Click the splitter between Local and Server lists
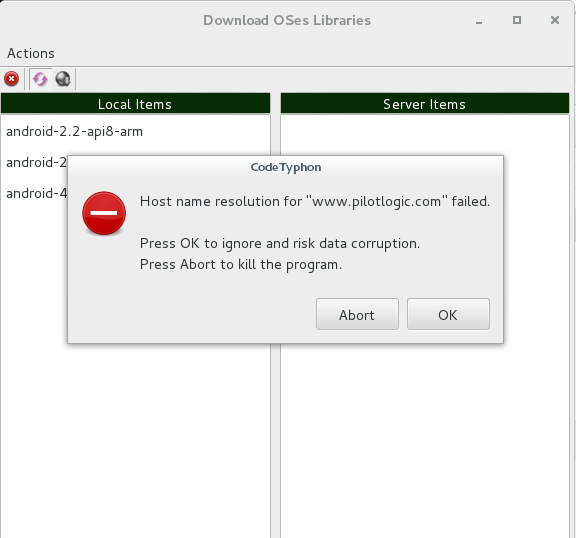The width and height of the screenshot is (576, 538). click(x=276, y=441)
